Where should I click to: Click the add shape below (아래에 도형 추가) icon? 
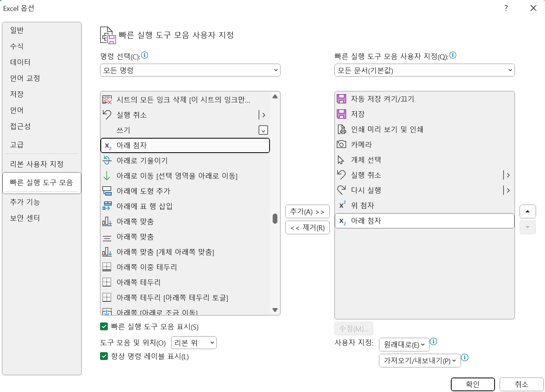coord(107,191)
